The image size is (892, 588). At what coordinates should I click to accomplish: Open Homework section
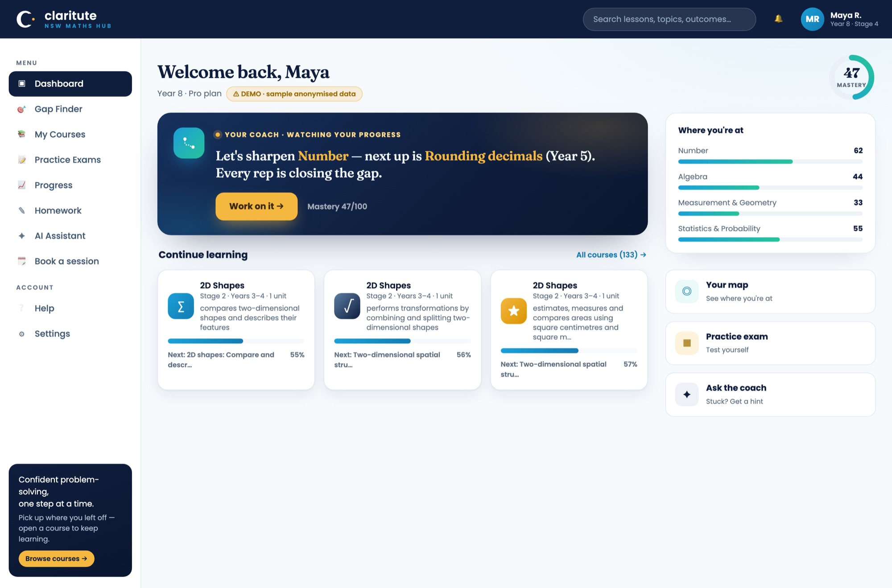(70, 210)
